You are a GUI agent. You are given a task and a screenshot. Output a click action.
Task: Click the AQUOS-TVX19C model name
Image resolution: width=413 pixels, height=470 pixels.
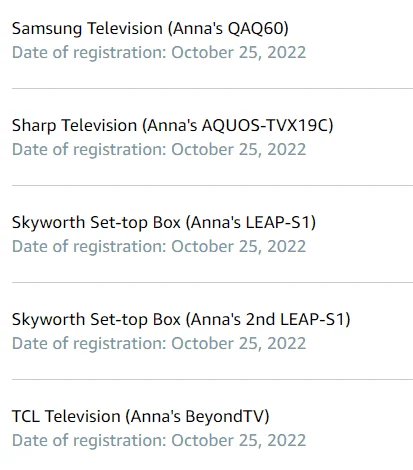click(x=265, y=126)
